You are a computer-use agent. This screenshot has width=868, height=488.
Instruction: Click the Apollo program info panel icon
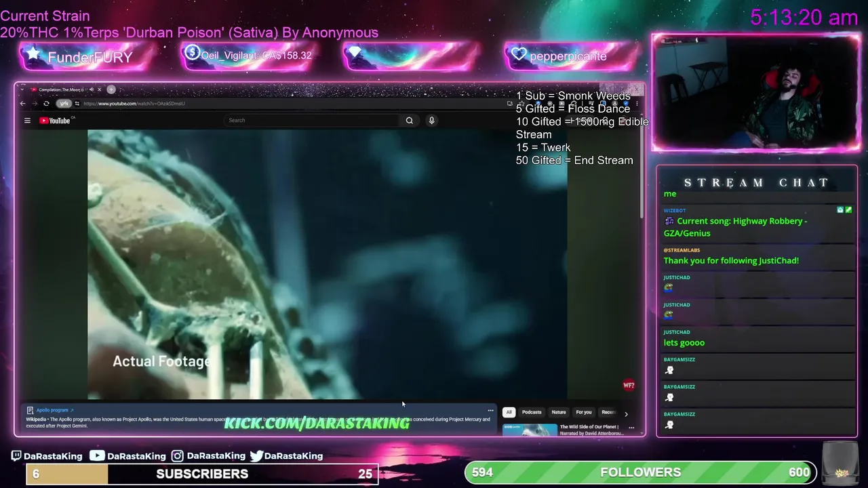[x=30, y=410]
